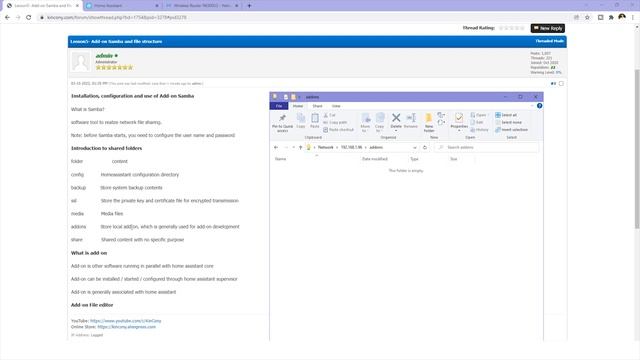The image size is (640, 360).
Task: Click Paste shortcut in Explorer ribbon
Action: [x=338, y=130]
